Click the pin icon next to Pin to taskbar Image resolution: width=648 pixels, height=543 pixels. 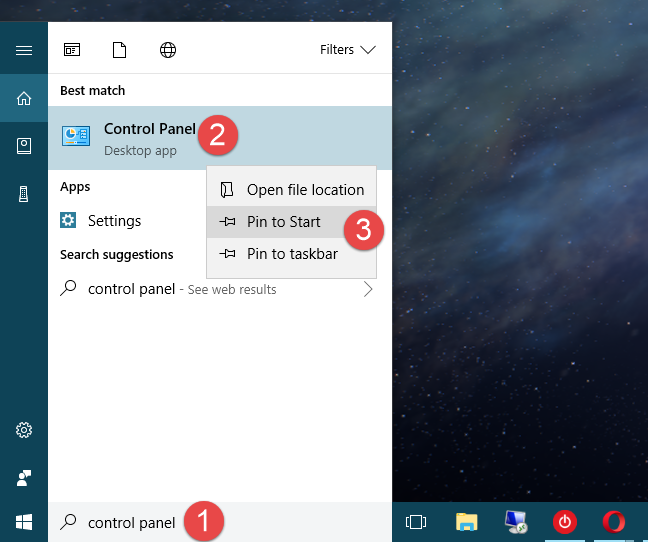pyautogui.click(x=227, y=254)
